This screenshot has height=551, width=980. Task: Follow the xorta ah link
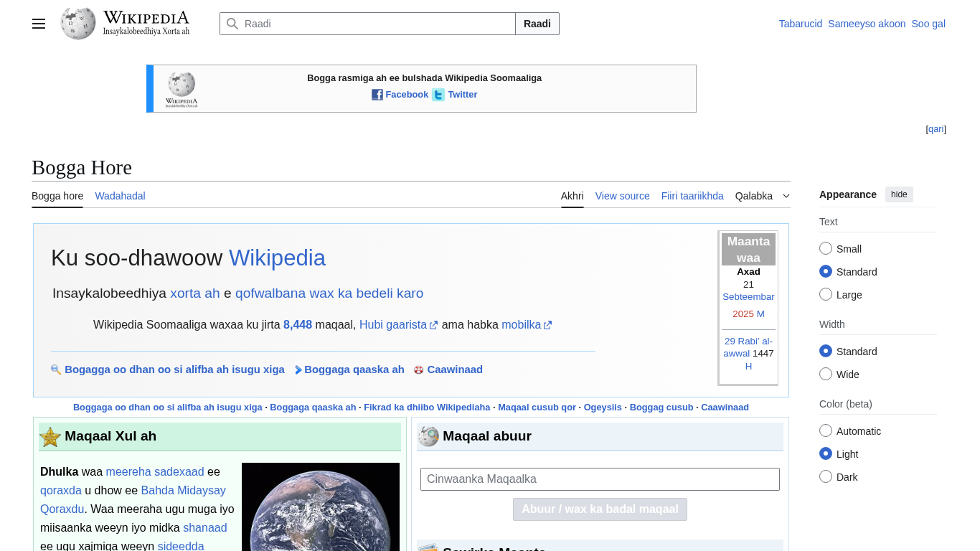pos(195,293)
